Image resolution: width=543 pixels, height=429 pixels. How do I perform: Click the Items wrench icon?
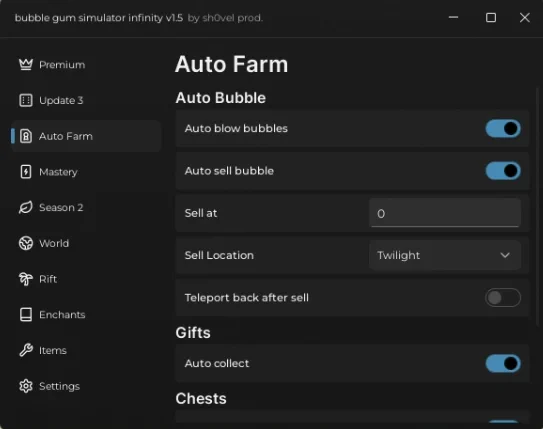click(26, 350)
